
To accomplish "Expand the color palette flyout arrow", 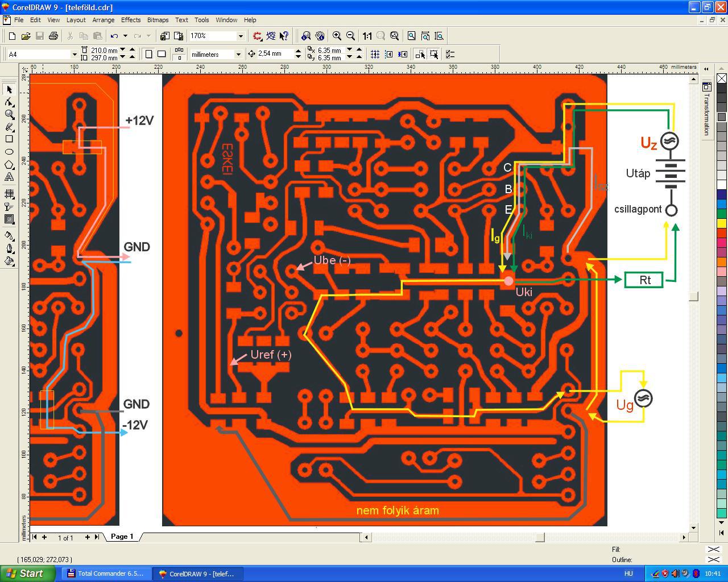I will (721, 533).
